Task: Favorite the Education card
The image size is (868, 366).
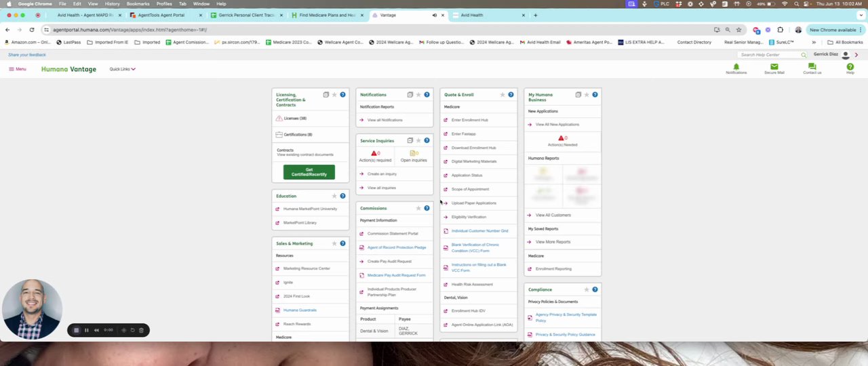Action: click(x=334, y=196)
